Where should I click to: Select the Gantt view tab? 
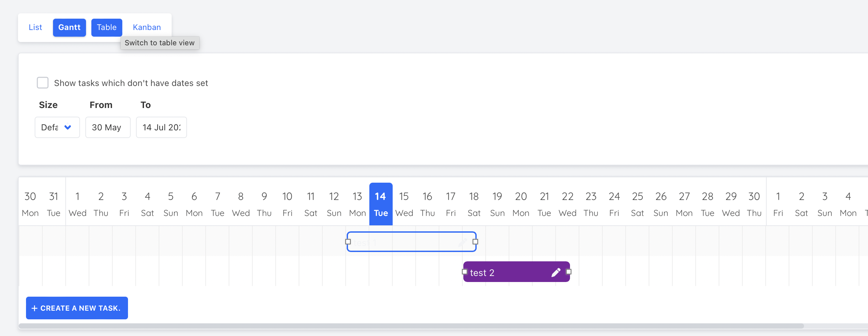click(x=69, y=27)
